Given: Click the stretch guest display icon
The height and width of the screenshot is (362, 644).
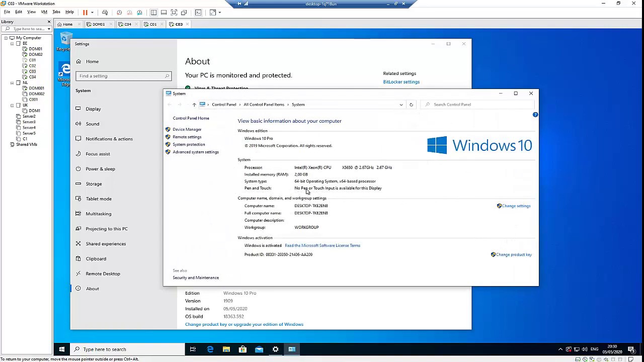Looking at the screenshot, I should (x=213, y=12).
